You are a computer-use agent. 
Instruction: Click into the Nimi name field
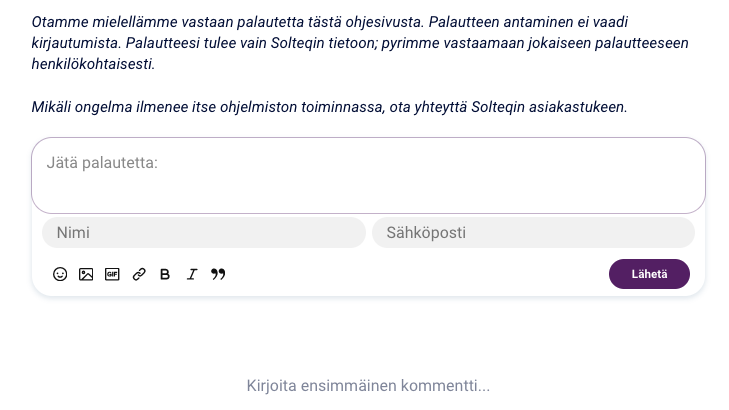point(203,233)
